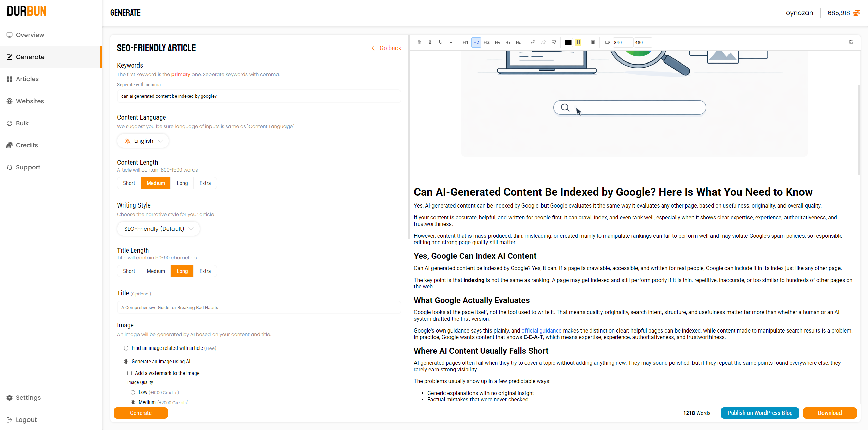
Task: Choose Extra content length
Action: 205,183
